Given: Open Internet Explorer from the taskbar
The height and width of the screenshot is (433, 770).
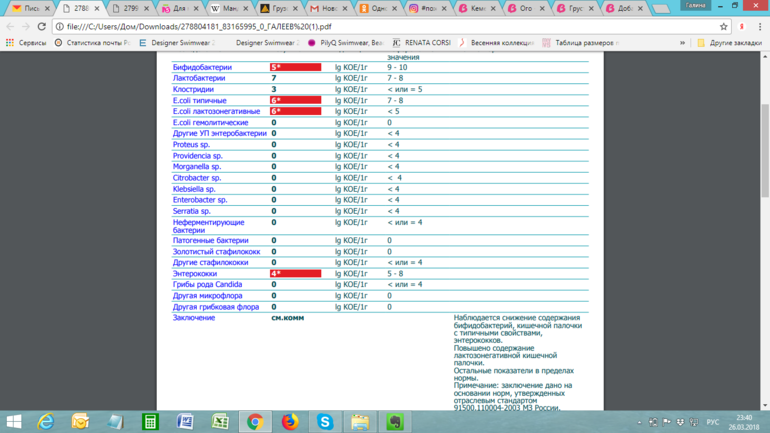Looking at the screenshot, I should point(46,422).
